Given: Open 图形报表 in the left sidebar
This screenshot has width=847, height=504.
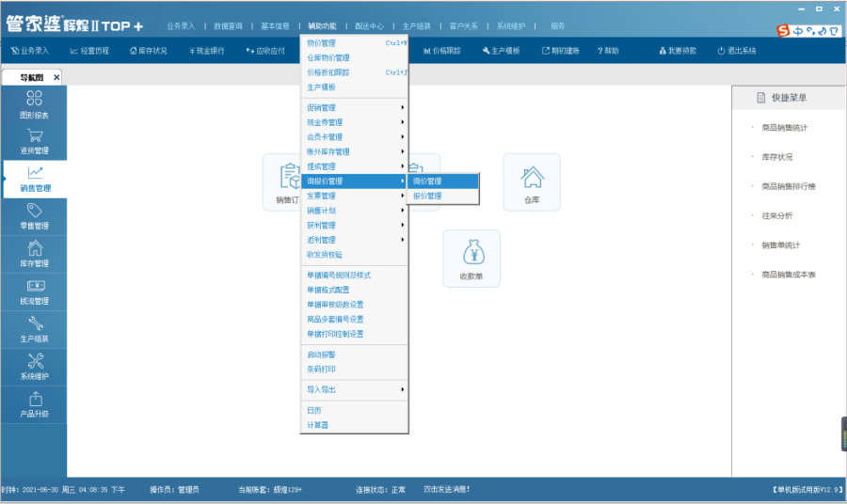Looking at the screenshot, I should click(x=34, y=103).
